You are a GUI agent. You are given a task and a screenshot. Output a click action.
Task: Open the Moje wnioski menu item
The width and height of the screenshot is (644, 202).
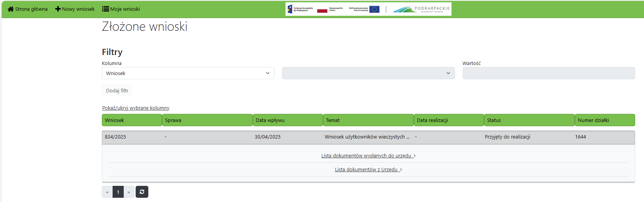point(125,9)
